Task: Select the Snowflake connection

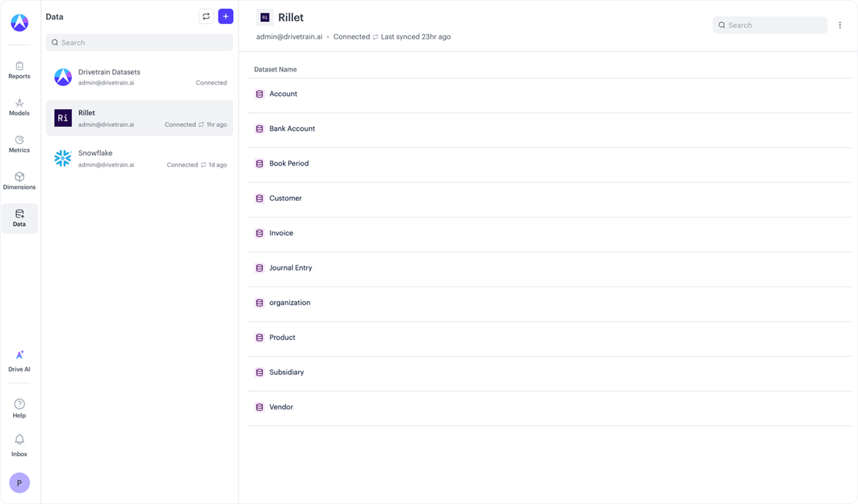Action: pos(139,158)
